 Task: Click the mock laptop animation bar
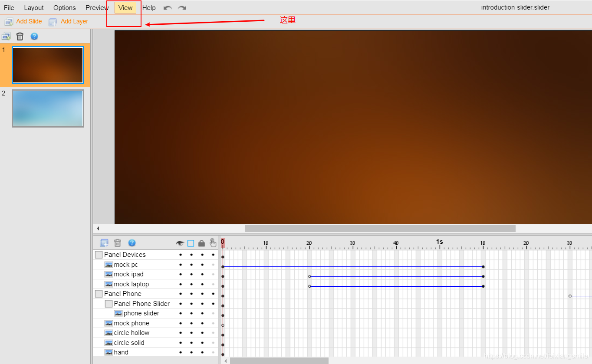(396, 286)
